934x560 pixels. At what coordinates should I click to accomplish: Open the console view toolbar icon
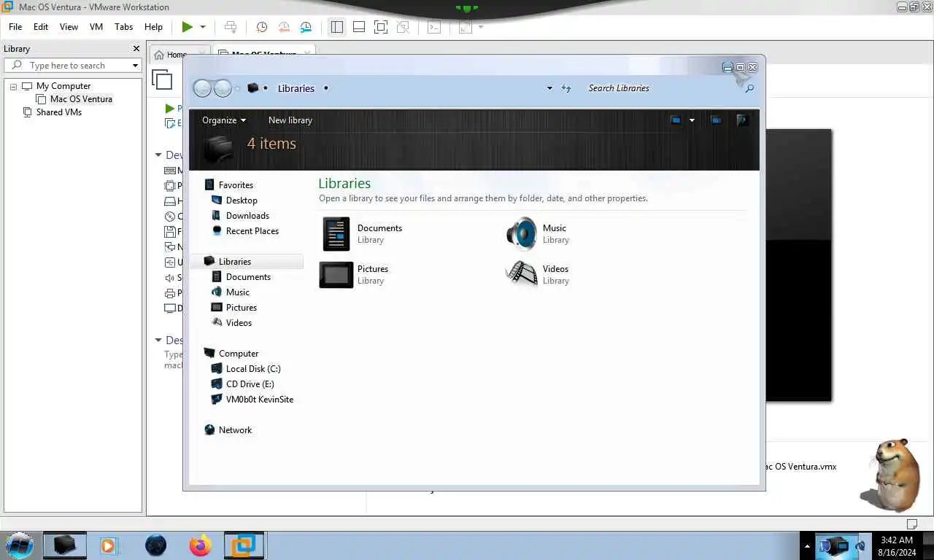434,27
